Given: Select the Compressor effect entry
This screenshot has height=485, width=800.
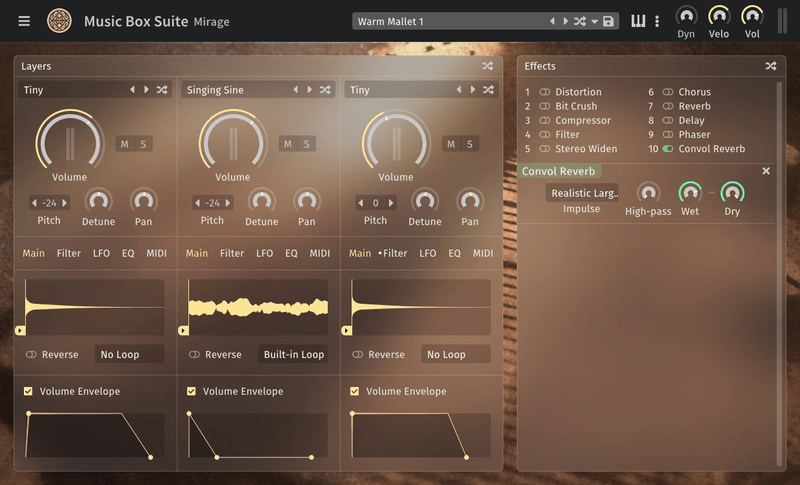Looking at the screenshot, I should 583,120.
